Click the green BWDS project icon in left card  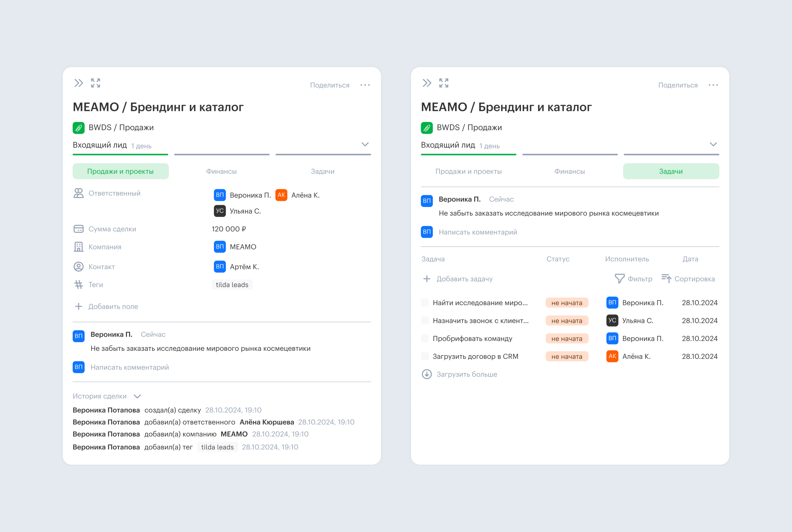(x=78, y=128)
